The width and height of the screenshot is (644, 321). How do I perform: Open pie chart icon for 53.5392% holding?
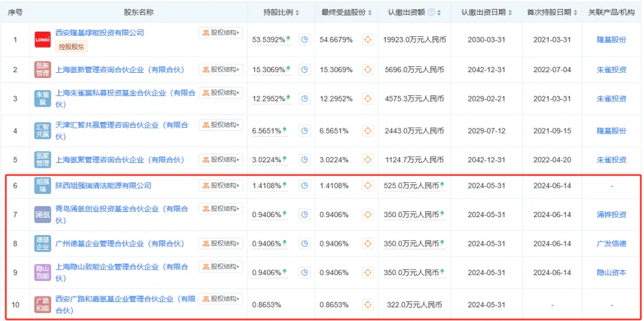pyautogui.click(x=304, y=40)
